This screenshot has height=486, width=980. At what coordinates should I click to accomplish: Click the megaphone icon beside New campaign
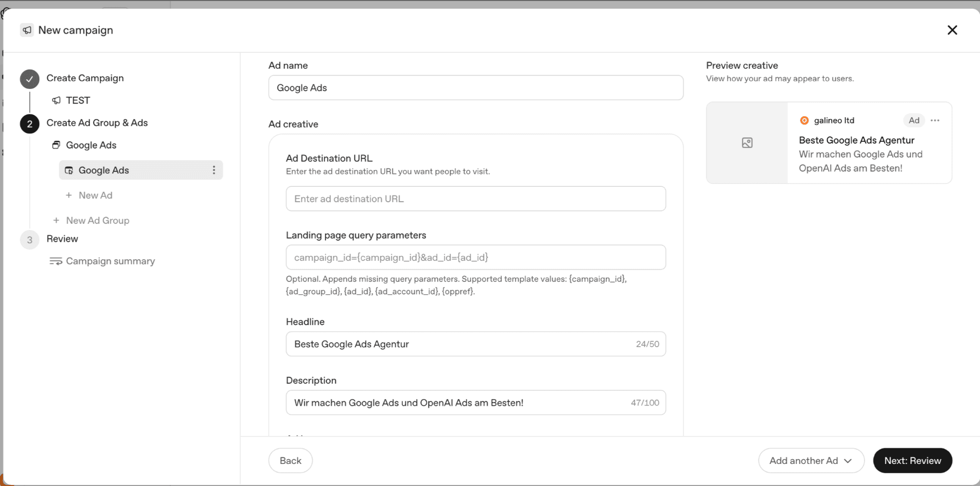click(x=27, y=30)
